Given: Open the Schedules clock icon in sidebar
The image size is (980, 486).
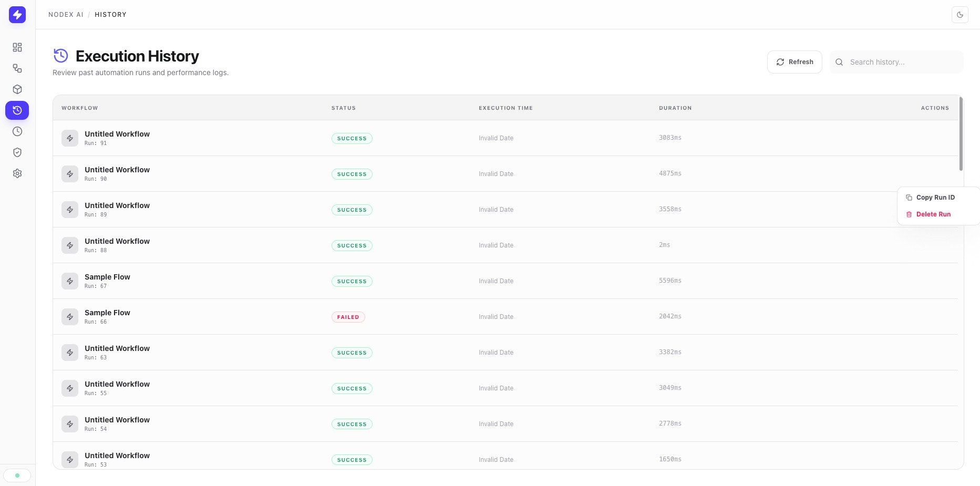Looking at the screenshot, I should coord(17,131).
